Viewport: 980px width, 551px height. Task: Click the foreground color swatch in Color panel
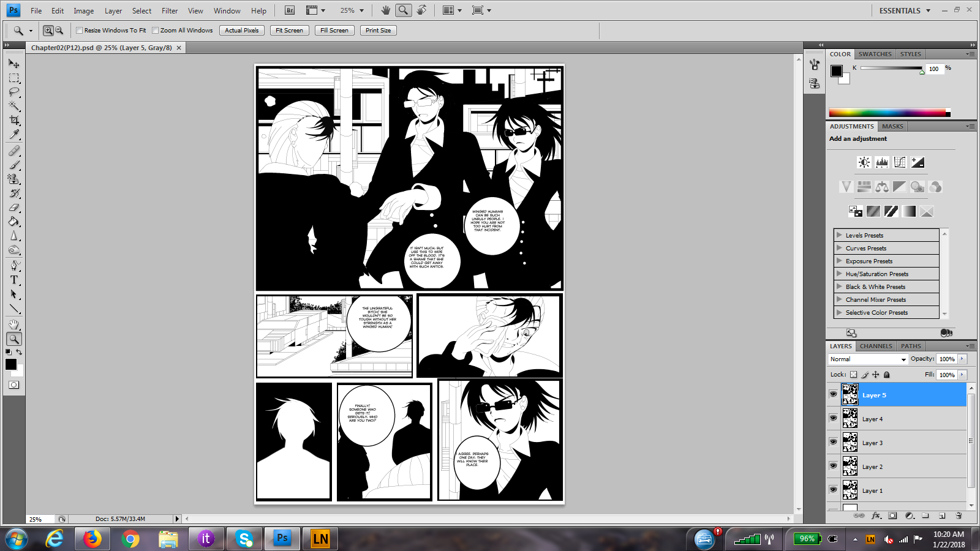coord(836,71)
